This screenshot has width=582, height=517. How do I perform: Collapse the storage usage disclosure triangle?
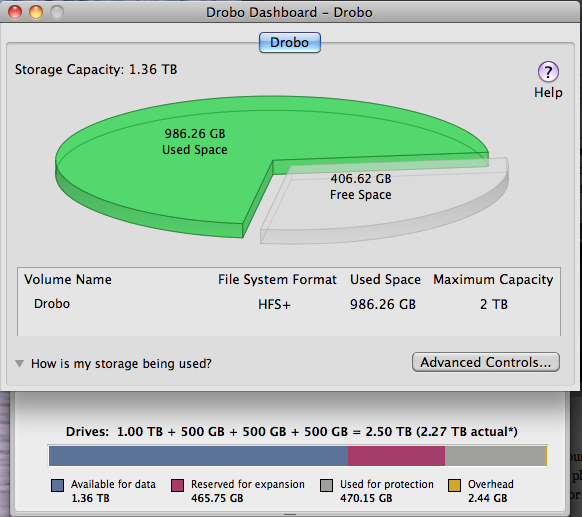coord(20,363)
